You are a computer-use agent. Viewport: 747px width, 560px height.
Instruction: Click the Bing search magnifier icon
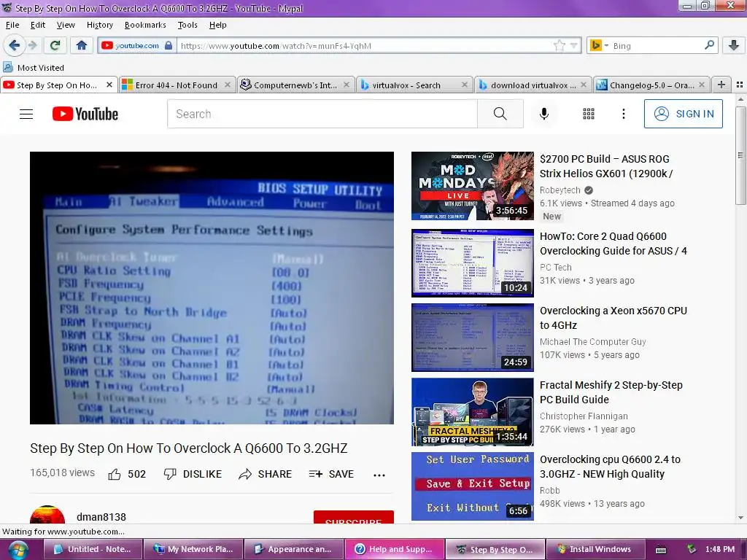pos(709,45)
